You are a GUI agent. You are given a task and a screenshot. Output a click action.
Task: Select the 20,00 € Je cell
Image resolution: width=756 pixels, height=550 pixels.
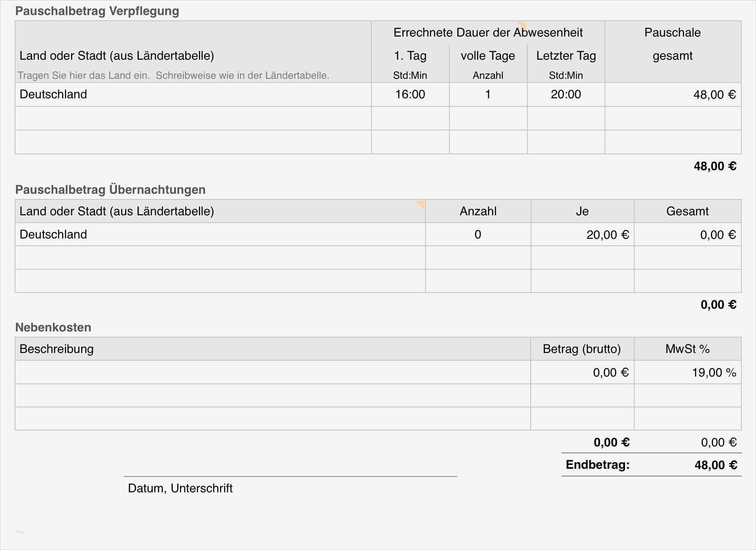click(x=582, y=234)
